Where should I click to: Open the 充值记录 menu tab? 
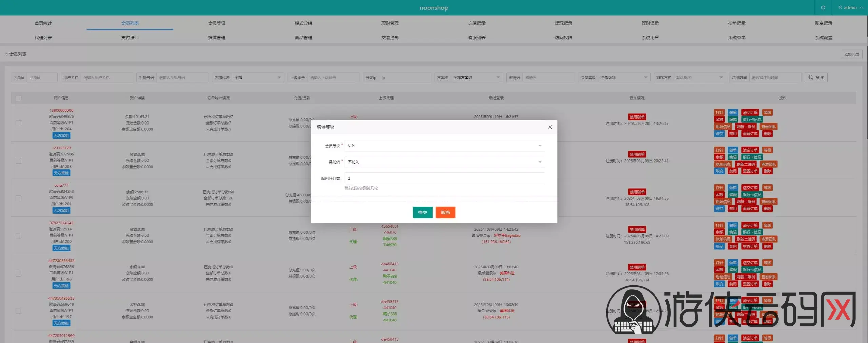point(477,23)
